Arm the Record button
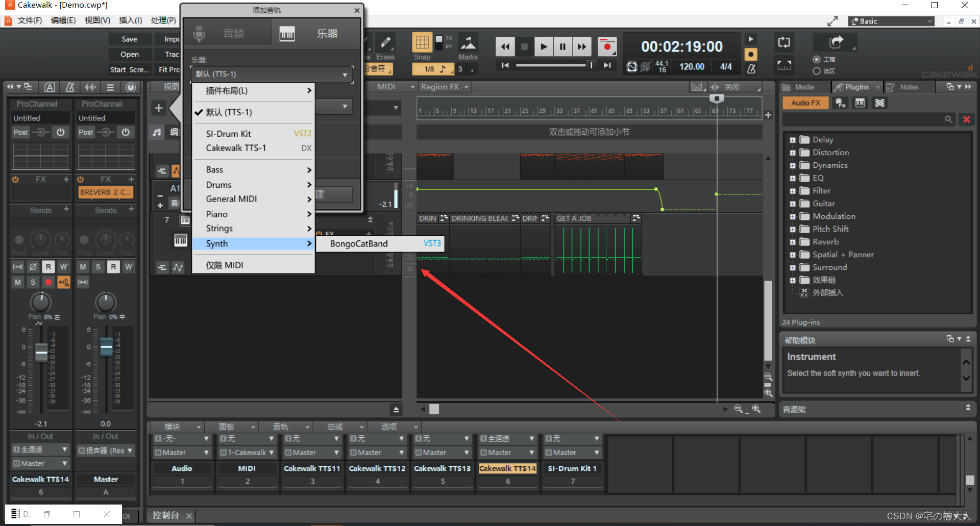 (607, 47)
